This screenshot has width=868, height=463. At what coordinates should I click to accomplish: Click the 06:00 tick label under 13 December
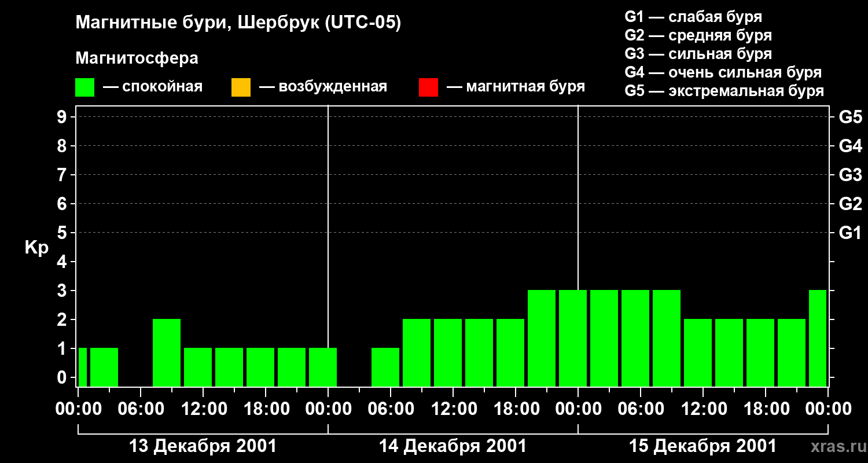(141, 409)
